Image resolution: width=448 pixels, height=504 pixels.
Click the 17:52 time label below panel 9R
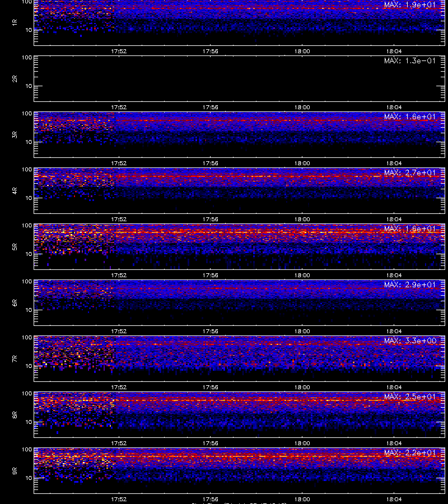(119, 499)
